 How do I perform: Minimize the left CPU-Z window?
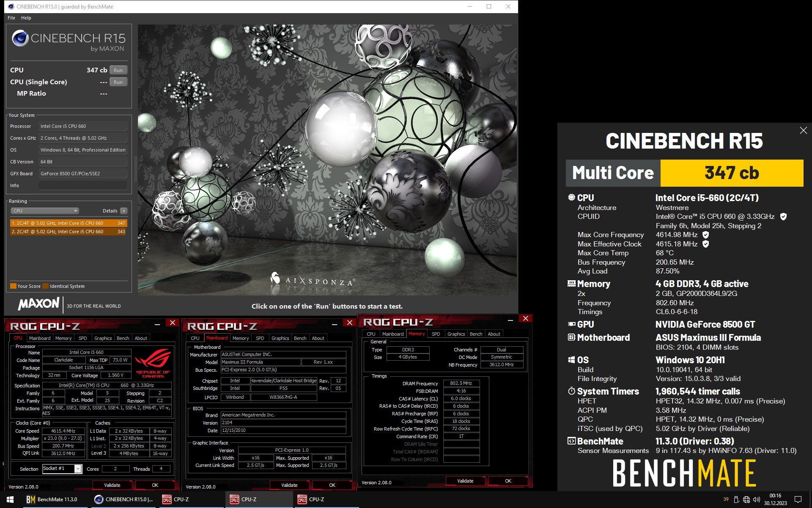click(x=157, y=324)
